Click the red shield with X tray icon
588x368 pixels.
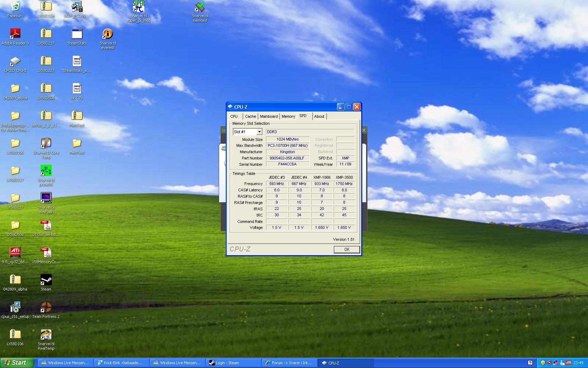tap(549, 363)
